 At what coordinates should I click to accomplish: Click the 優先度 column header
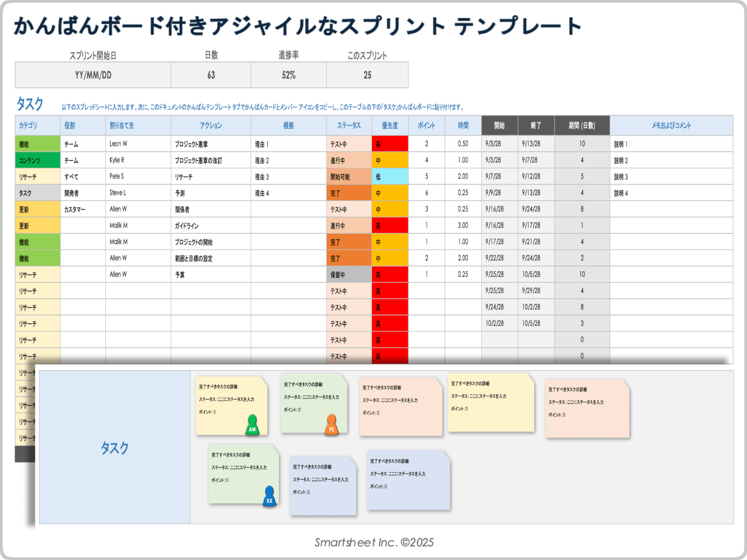pyautogui.click(x=390, y=125)
